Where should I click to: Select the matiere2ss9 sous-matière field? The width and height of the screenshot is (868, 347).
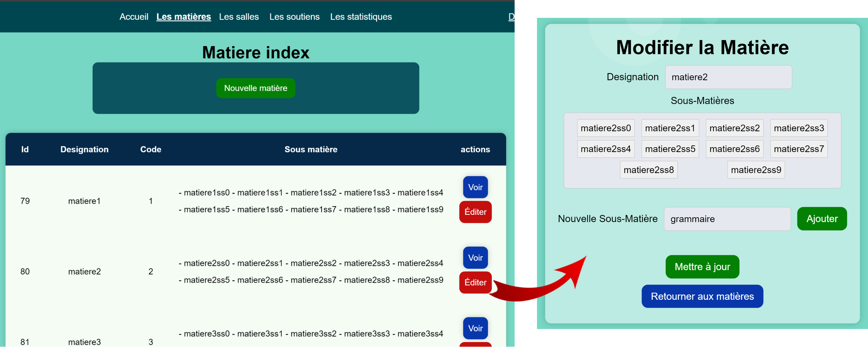coord(756,170)
